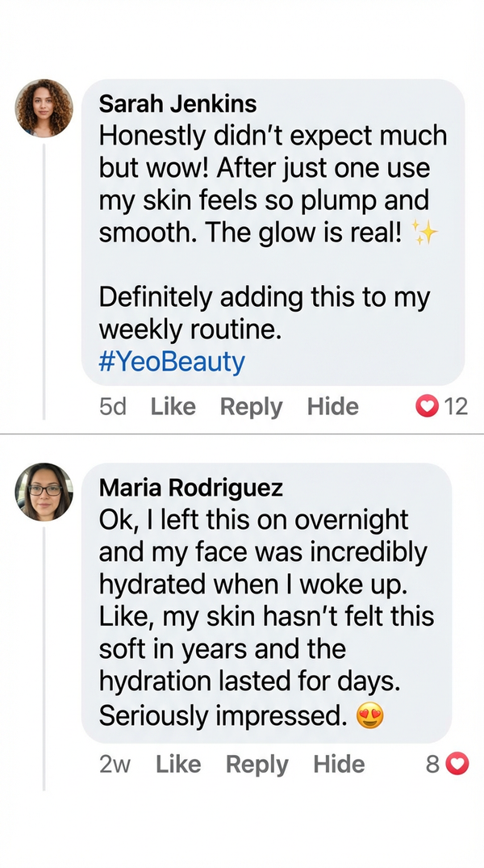This screenshot has height=868, width=484.
Task: Open Maria Rodriguez's profile picture
Action: click(x=44, y=493)
